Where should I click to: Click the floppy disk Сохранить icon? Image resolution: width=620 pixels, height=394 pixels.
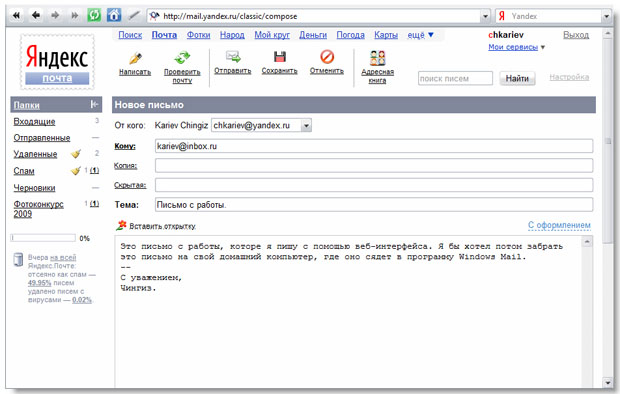pos(280,57)
